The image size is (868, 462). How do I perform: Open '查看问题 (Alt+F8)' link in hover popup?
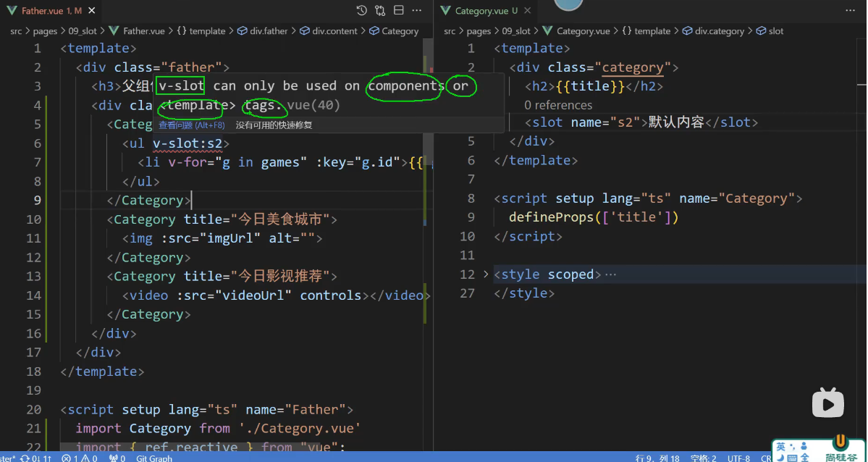(x=192, y=125)
